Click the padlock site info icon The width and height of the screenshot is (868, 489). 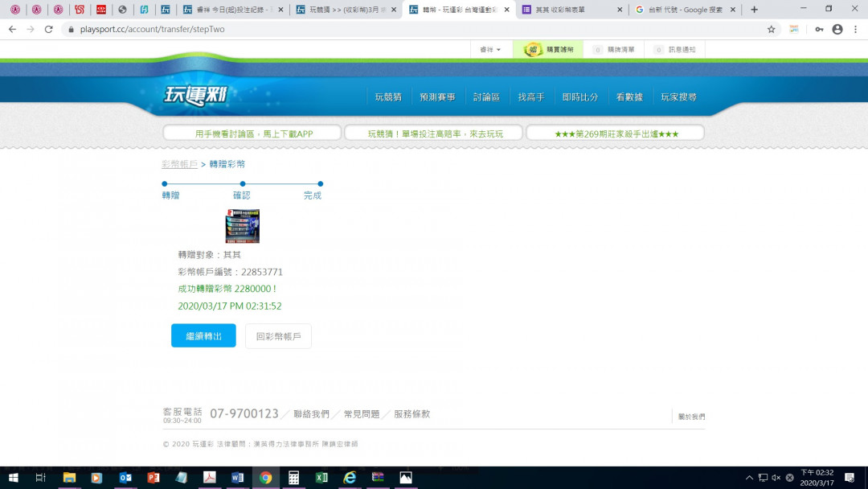click(x=71, y=29)
